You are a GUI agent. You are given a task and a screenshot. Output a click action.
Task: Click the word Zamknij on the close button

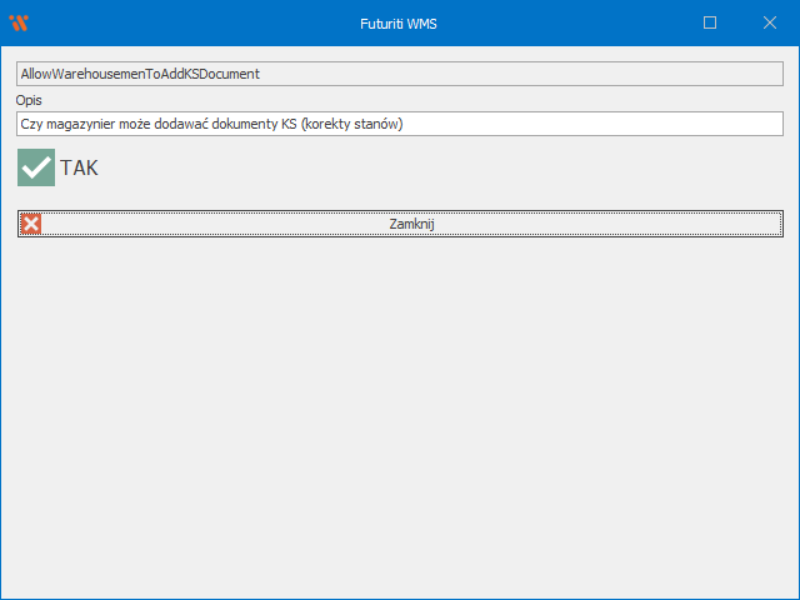(411, 224)
